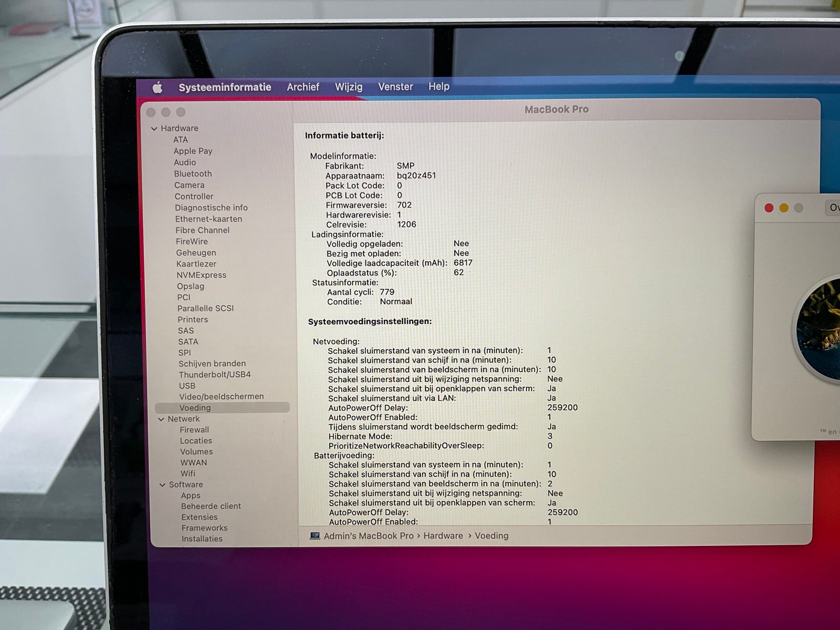The image size is (840, 630).
Task: Click Admin's MacBook Pro in path bar
Action: tap(369, 536)
